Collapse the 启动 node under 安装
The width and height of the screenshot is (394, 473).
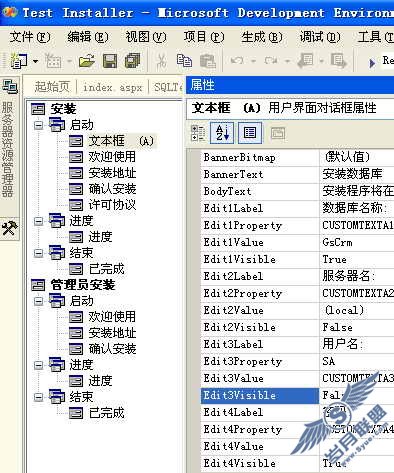(x=39, y=125)
